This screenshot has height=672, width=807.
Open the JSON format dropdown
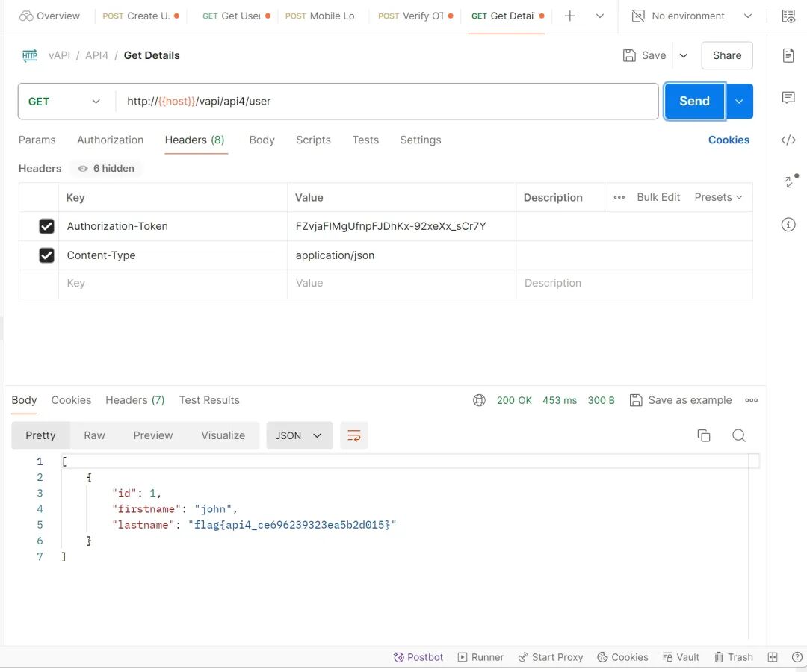coord(298,435)
